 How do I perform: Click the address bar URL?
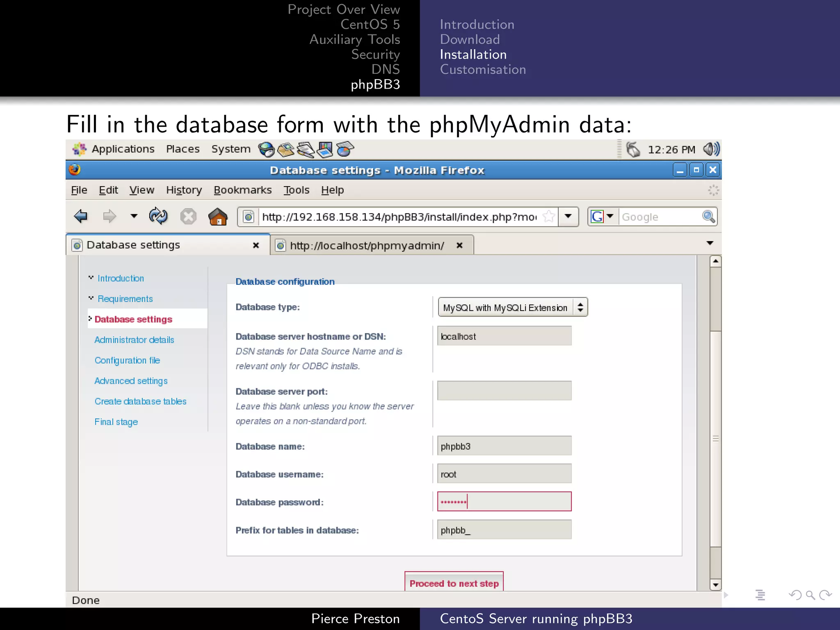pos(399,217)
